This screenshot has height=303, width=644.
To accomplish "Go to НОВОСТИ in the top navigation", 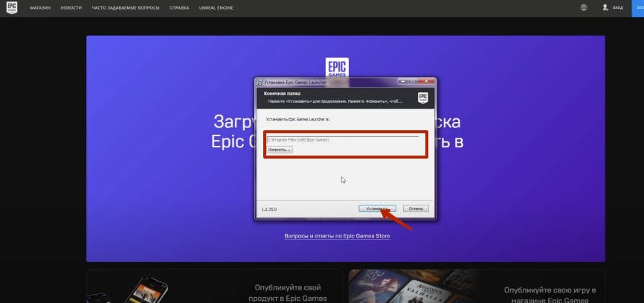I will pyautogui.click(x=71, y=7).
